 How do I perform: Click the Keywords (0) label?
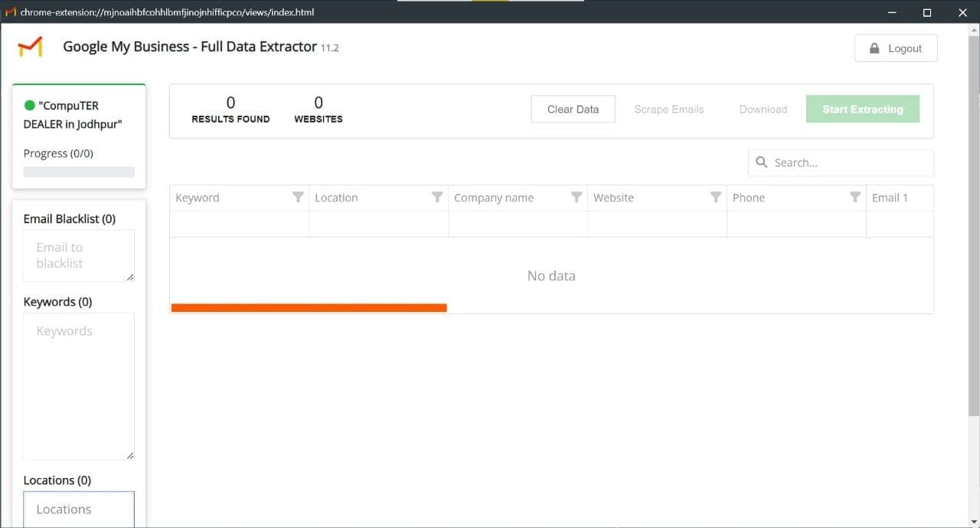click(57, 302)
